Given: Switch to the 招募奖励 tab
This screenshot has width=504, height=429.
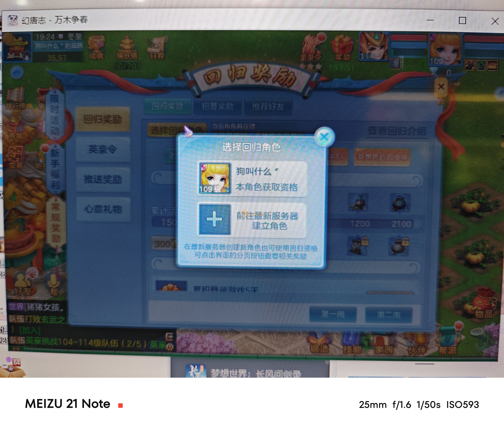Looking at the screenshot, I should (218, 107).
